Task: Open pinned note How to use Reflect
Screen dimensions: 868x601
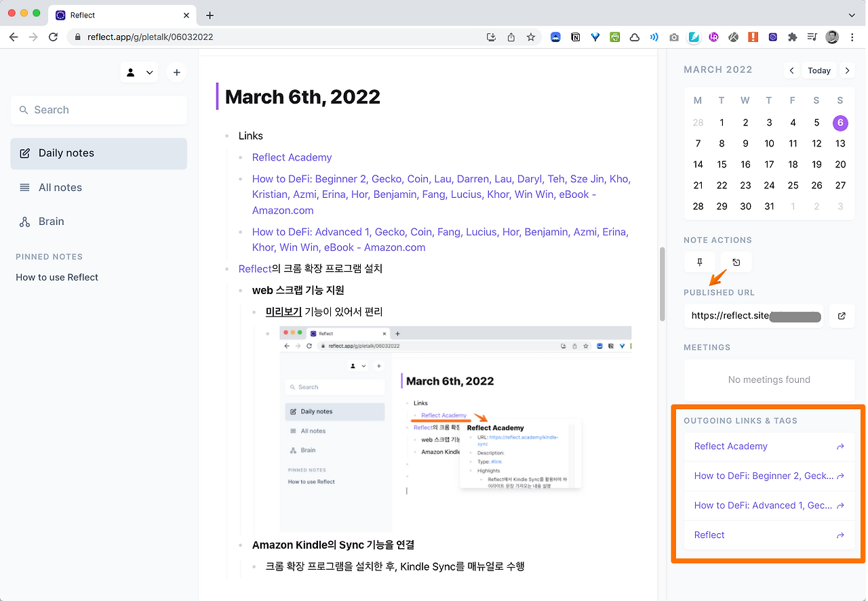Action: (57, 277)
